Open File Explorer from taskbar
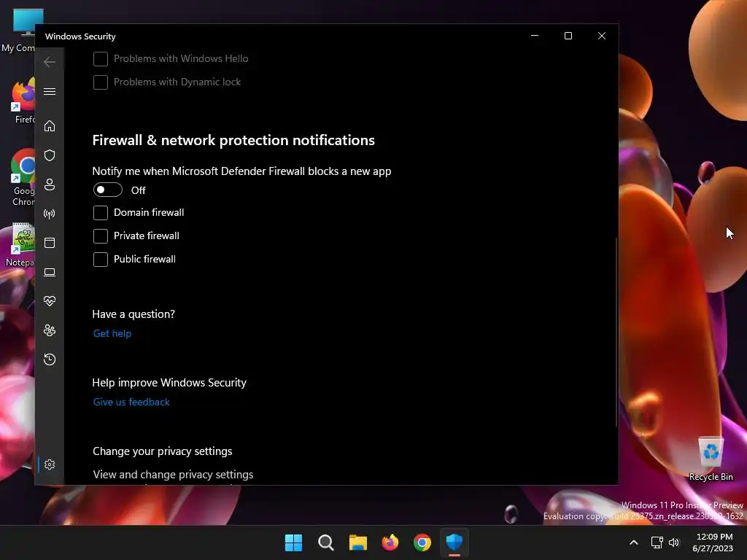The height and width of the screenshot is (560, 747). click(357, 542)
